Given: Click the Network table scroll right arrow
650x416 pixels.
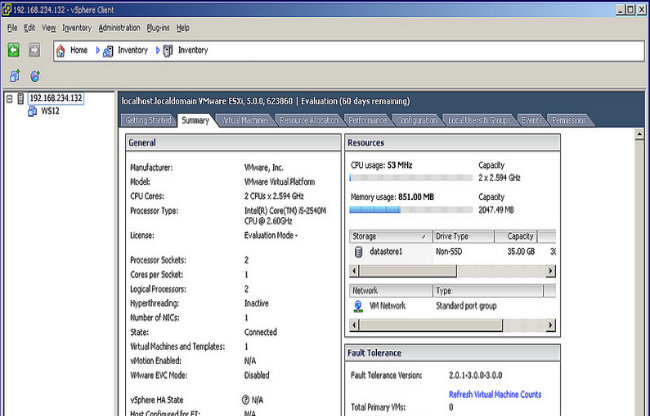Looking at the screenshot, I should click(550, 325).
